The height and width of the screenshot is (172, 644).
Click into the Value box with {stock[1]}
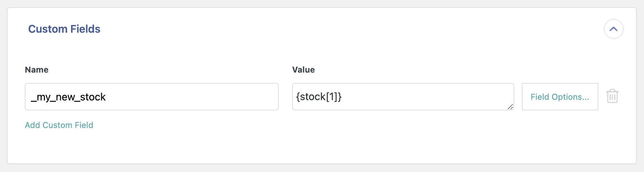(403, 97)
